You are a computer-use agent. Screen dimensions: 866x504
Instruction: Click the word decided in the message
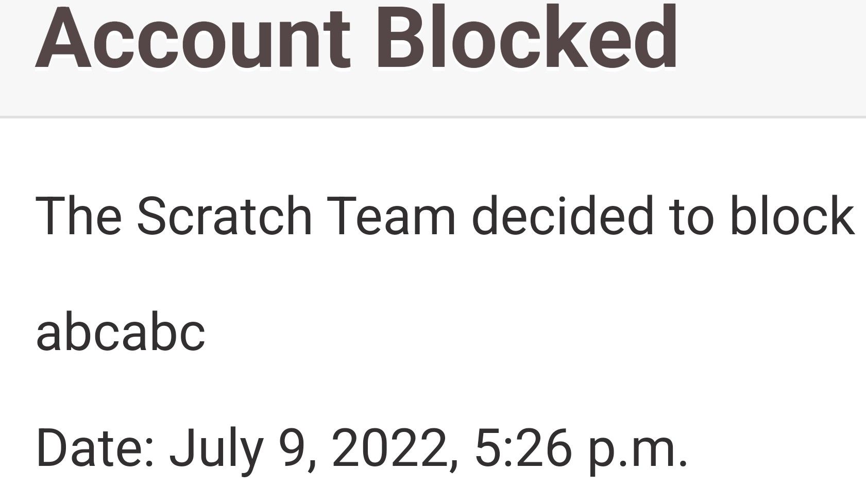point(563,215)
